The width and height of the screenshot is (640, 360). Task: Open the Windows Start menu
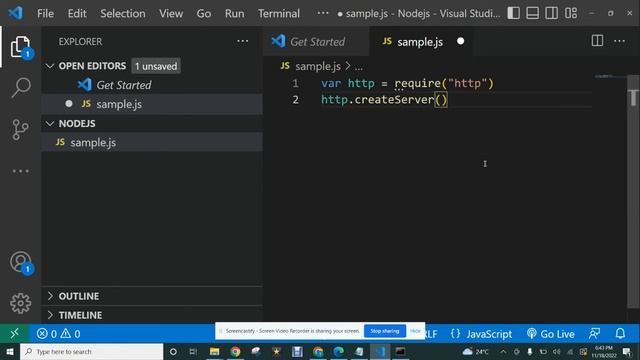[9, 351]
